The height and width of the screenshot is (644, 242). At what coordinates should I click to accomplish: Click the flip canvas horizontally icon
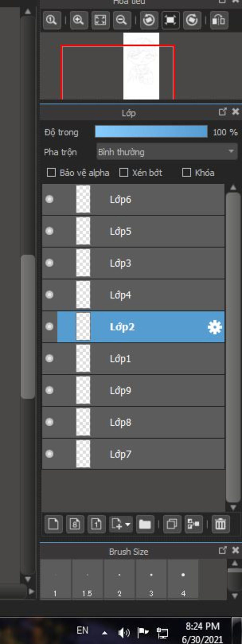tap(219, 20)
